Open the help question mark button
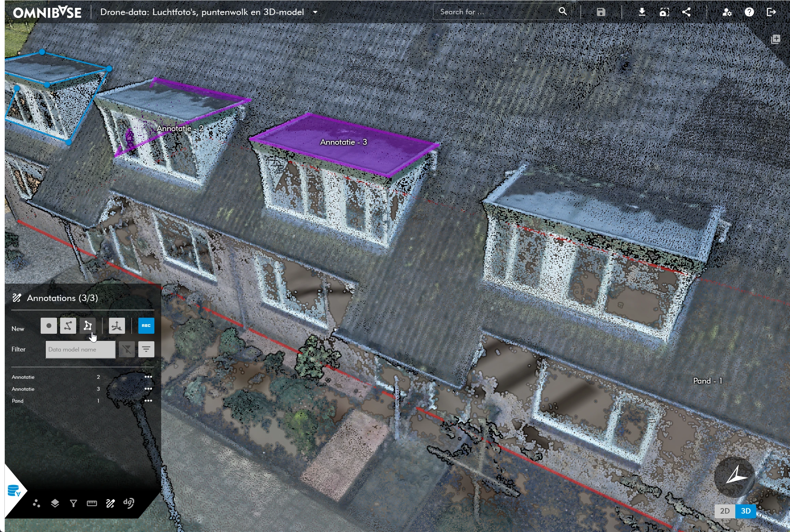This screenshot has width=790, height=532. point(749,12)
